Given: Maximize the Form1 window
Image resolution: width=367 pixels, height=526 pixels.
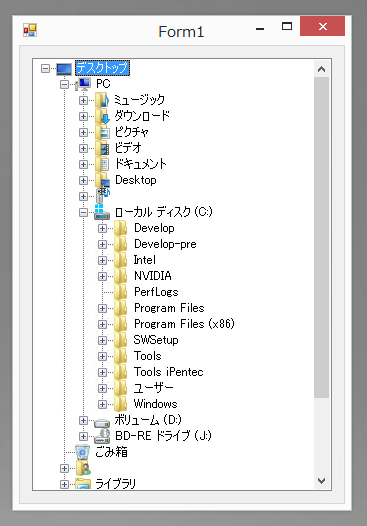Looking at the screenshot, I should tap(287, 27).
